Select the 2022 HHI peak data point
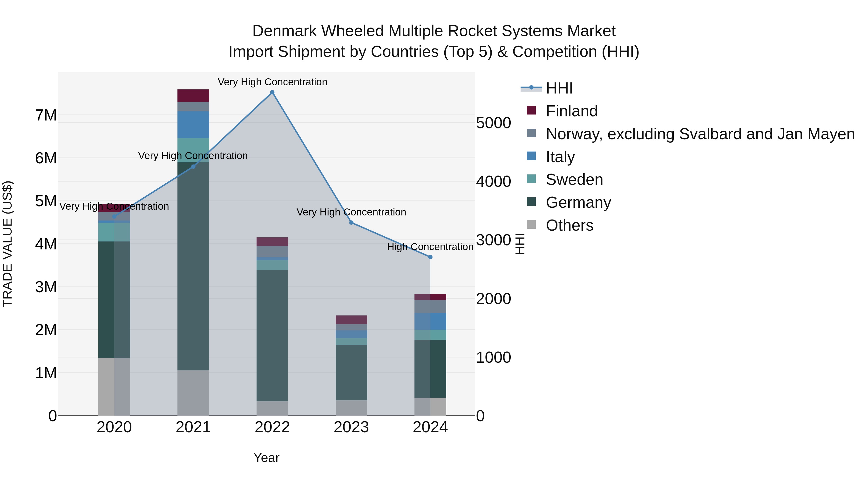Image resolution: width=868 pixels, height=488 pixels. [272, 92]
